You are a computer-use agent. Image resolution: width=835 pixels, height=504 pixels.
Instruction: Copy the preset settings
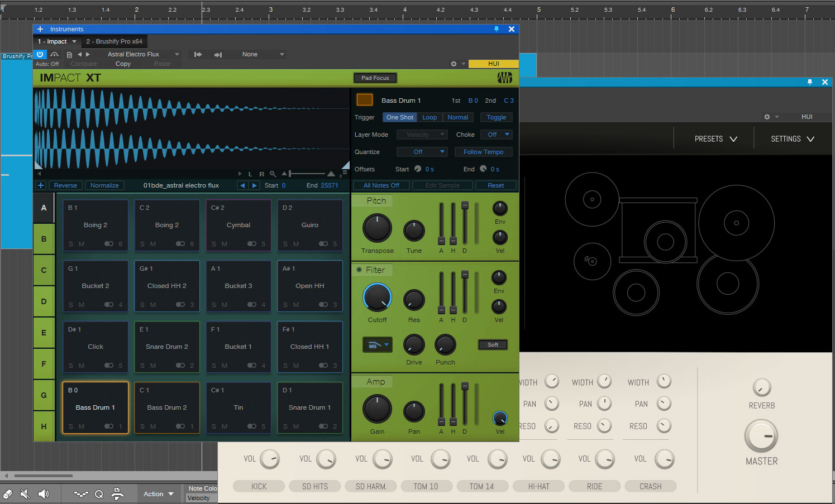[123, 64]
